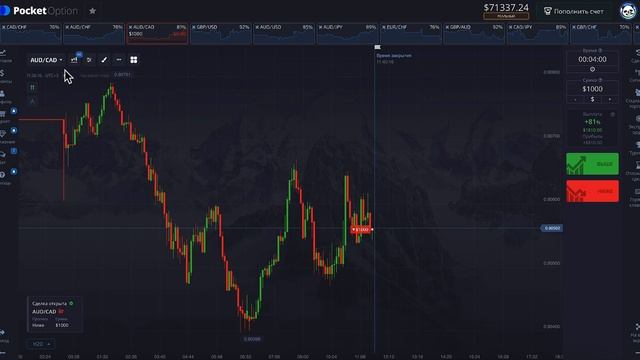Open the multi-chart grid layout icon
640x360 pixels.
133,60
